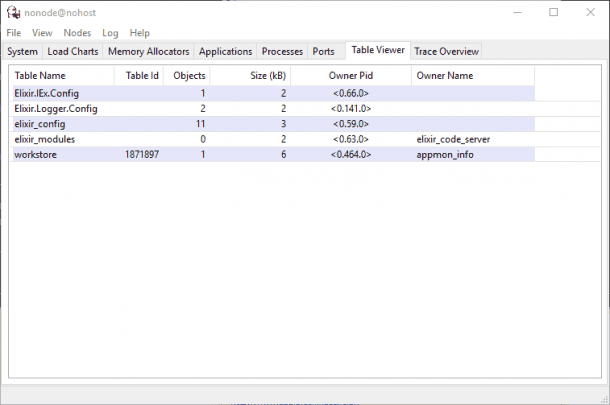Switch to the Ports tab
This screenshot has height=405, width=610.
click(324, 51)
